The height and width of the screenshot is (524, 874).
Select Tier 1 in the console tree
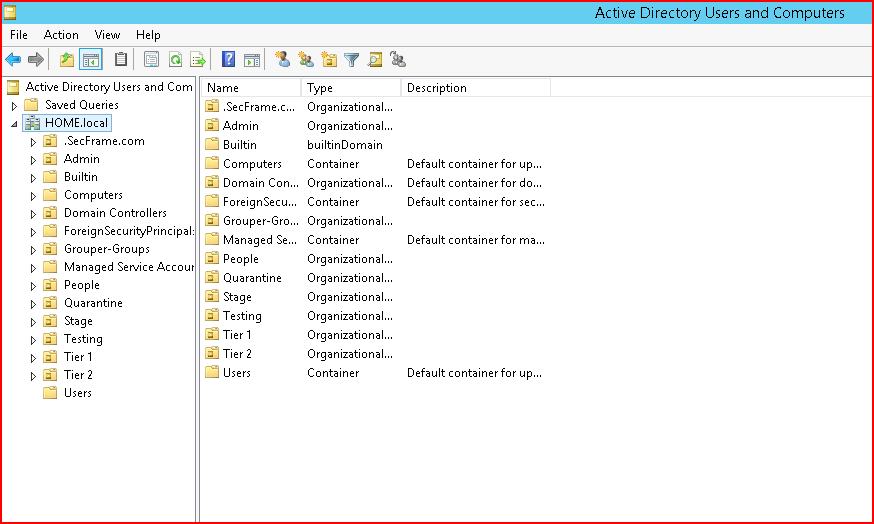[78, 356]
